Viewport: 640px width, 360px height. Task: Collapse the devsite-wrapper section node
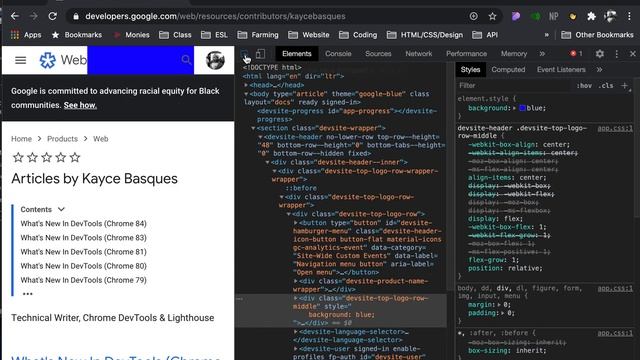pyautogui.click(x=253, y=128)
